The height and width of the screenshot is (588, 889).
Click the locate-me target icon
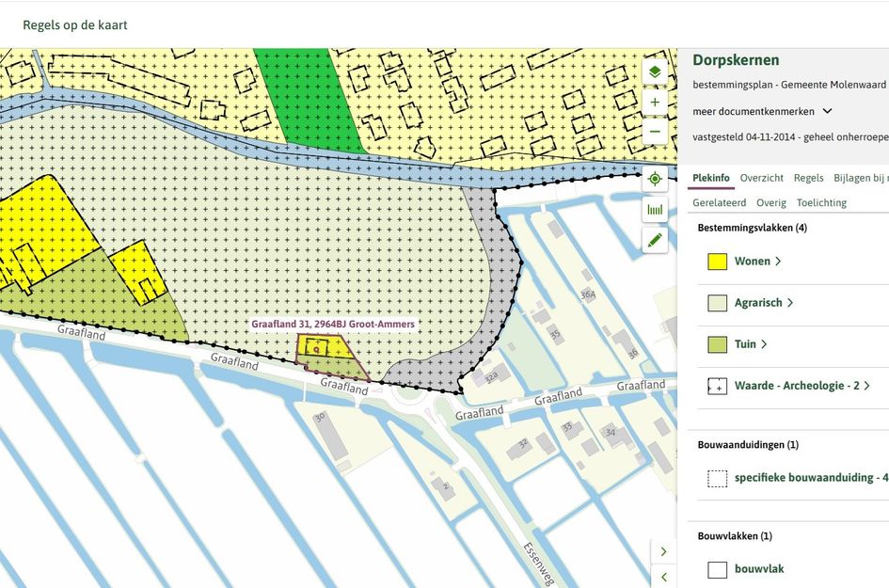tap(655, 179)
